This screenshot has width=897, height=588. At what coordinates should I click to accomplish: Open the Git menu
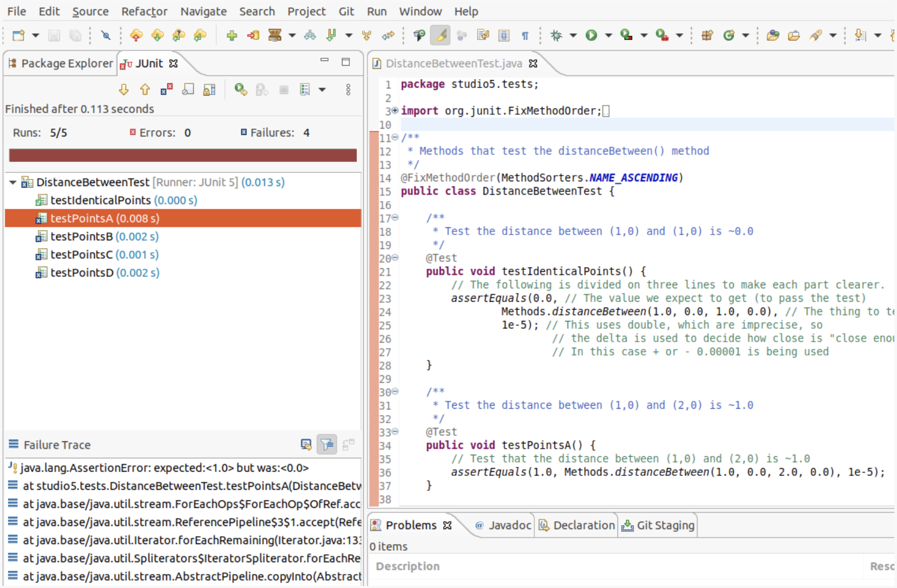pyautogui.click(x=346, y=11)
